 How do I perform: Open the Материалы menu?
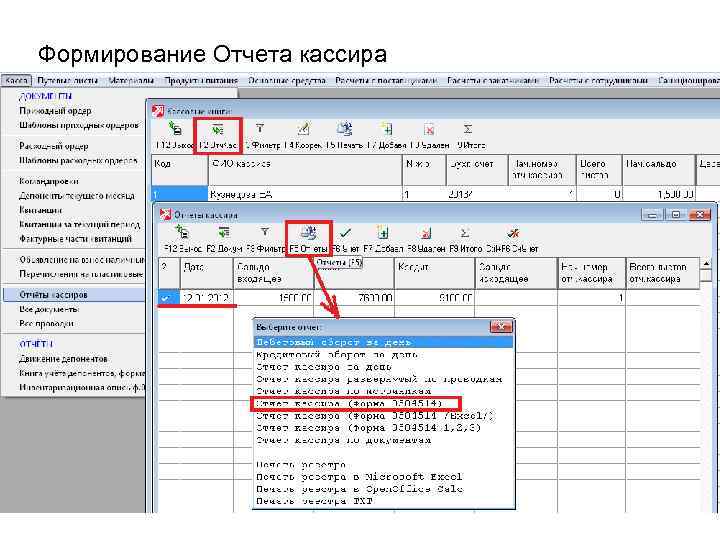point(131,81)
